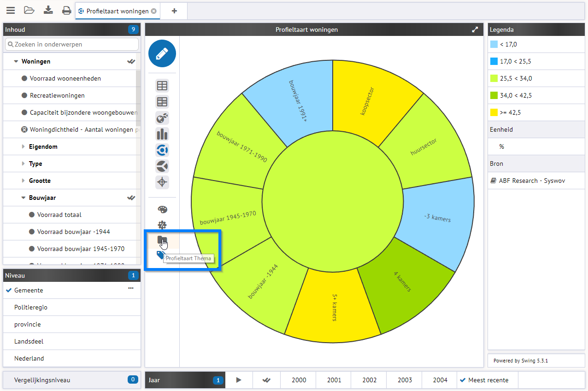588x391 pixels.
Task: Close the Profieltaart woningen tab
Action: [x=154, y=11]
